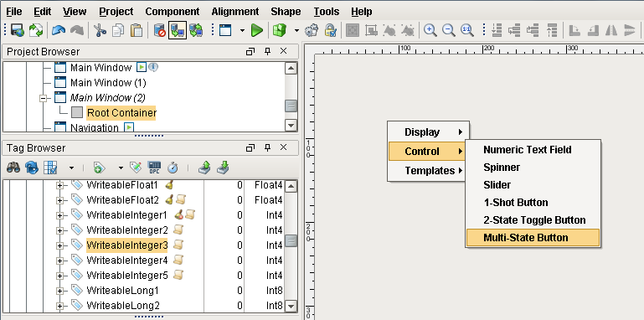Open the Alignment menu
644x320 pixels.
pos(235,12)
